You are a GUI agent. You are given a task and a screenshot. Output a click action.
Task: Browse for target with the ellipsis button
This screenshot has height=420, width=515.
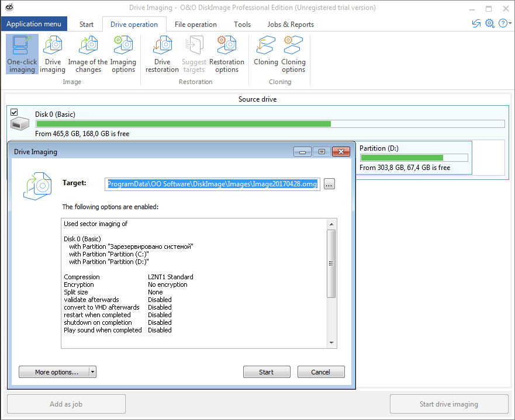click(329, 184)
